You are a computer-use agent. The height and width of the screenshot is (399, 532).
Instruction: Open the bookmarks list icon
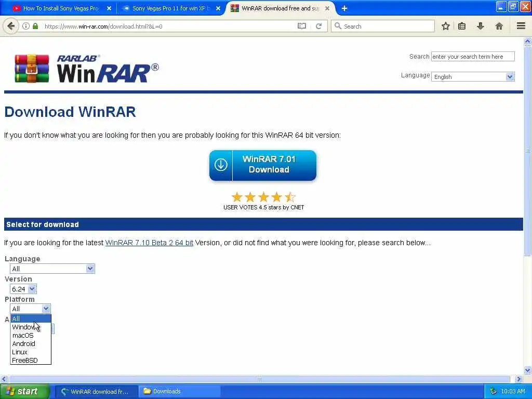(x=462, y=26)
